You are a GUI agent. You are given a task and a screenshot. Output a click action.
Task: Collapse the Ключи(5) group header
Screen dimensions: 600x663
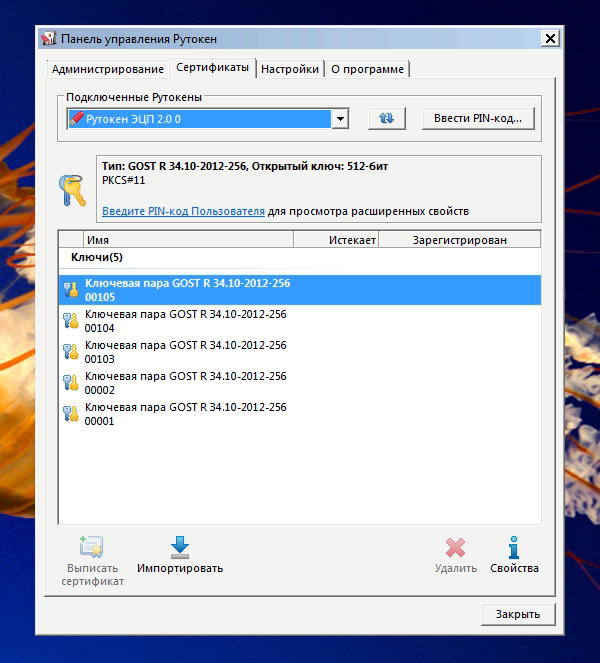coord(97,257)
